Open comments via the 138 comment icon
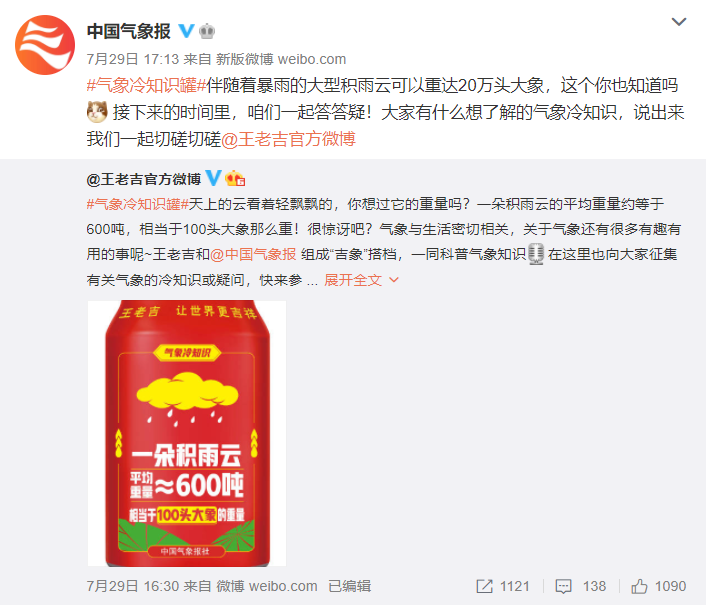This screenshot has height=605, width=706. point(563,586)
